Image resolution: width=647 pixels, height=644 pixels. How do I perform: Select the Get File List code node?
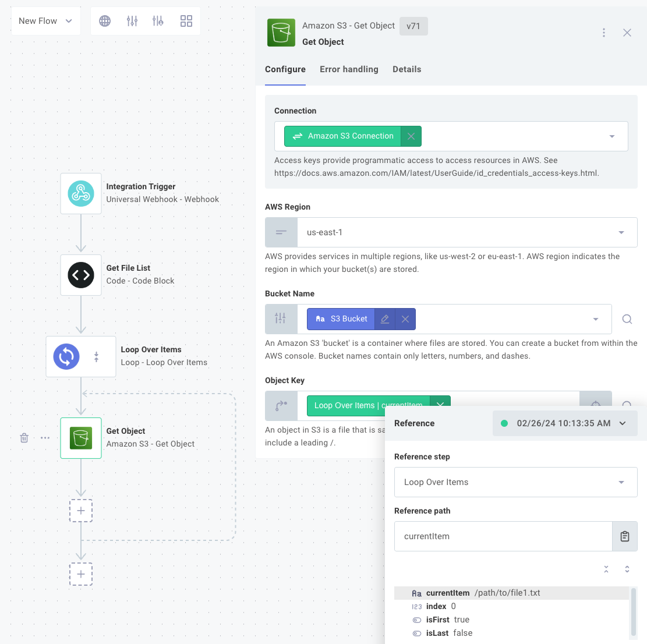tap(81, 275)
